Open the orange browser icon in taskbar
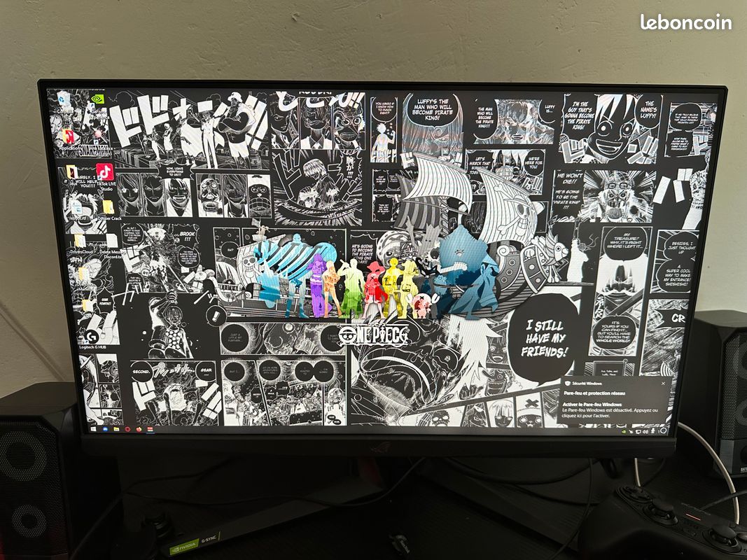The image size is (747, 560). click(139, 429)
